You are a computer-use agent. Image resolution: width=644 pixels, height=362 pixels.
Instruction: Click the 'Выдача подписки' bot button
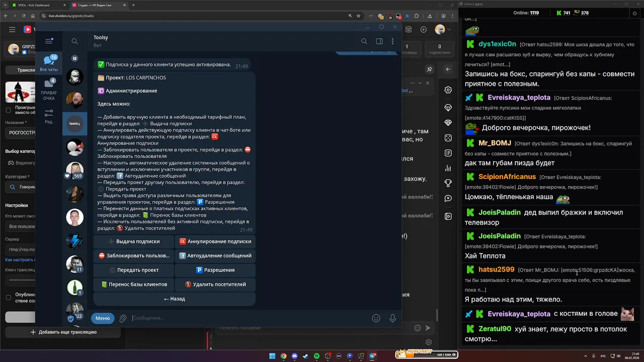point(133,241)
